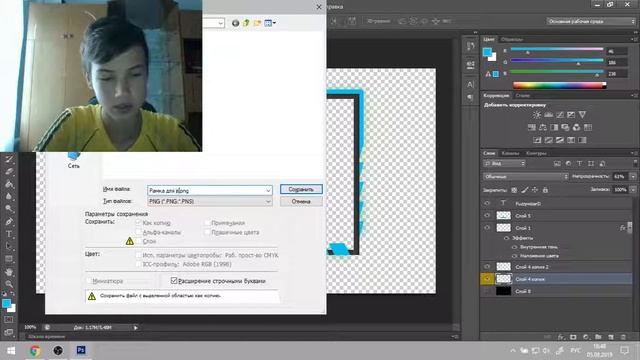Screen dimensions: 640x360
Task: Select the Rectangle shape tool
Action: 9,259
